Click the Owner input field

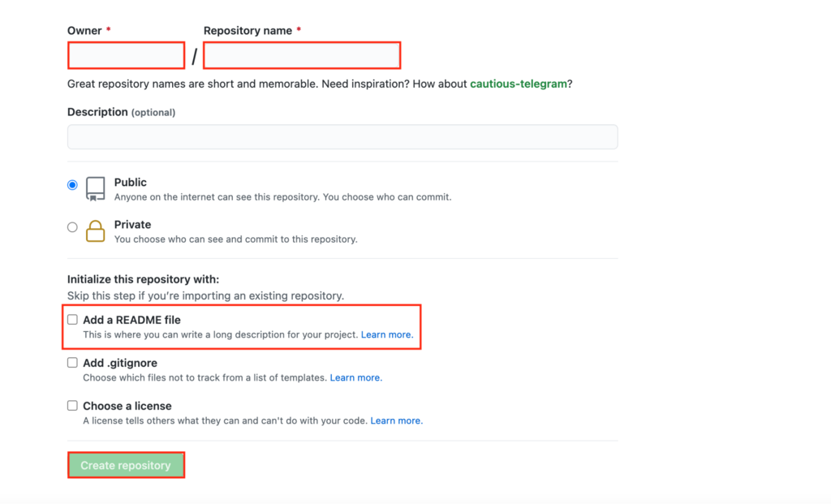126,55
